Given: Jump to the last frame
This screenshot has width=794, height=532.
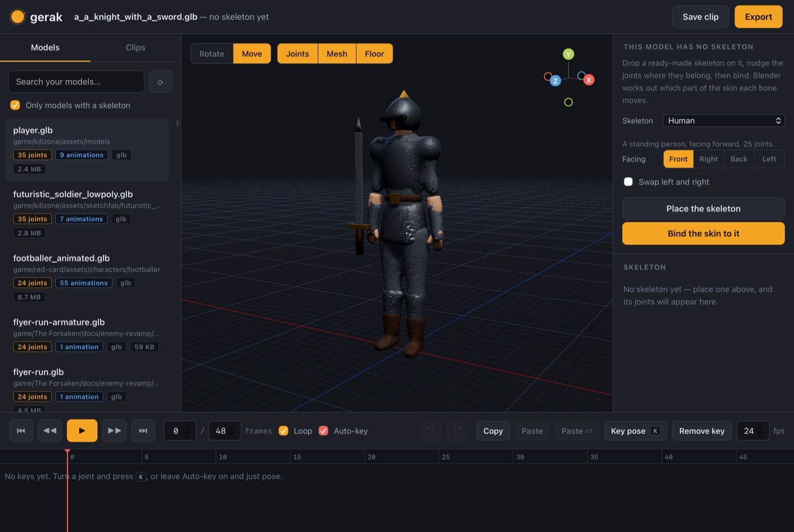Looking at the screenshot, I should pos(143,431).
